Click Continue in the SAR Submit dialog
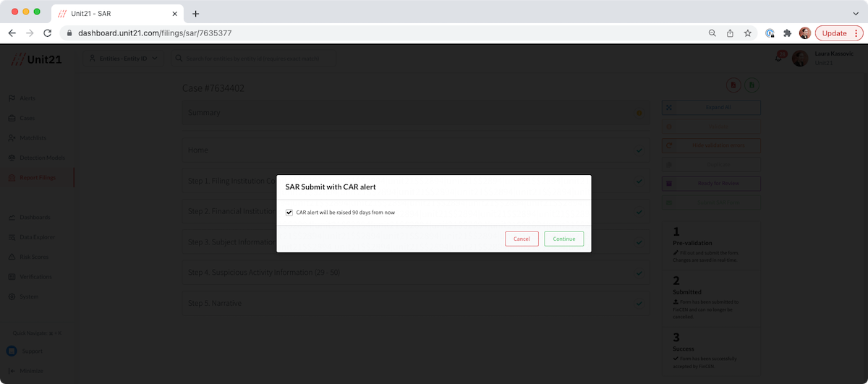 [563, 239]
